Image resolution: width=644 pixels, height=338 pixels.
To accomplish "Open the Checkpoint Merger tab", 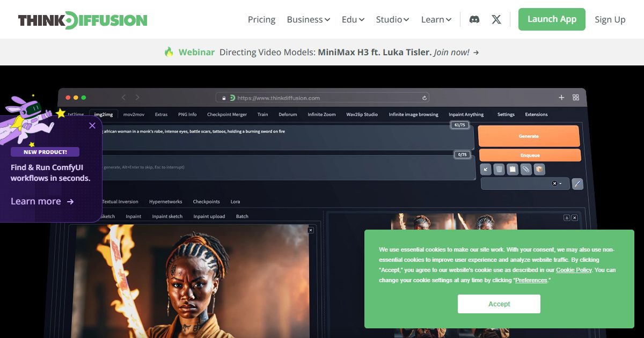I will click(227, 114).
